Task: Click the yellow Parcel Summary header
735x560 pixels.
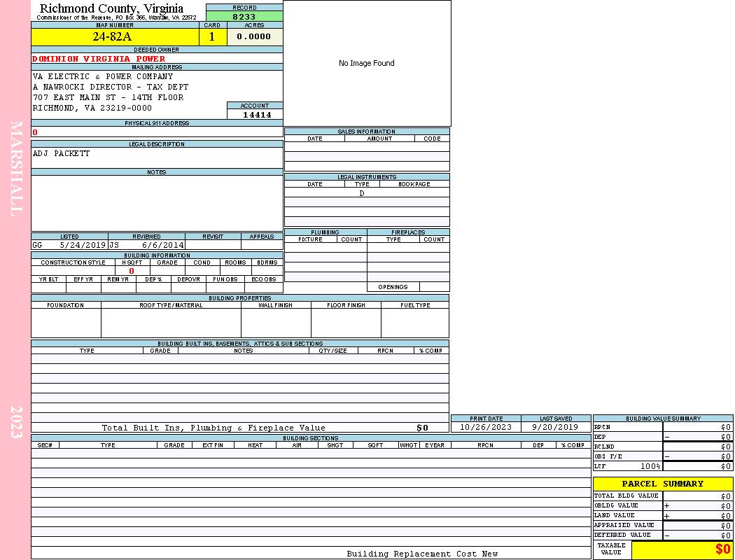Action: pos(662,484)
